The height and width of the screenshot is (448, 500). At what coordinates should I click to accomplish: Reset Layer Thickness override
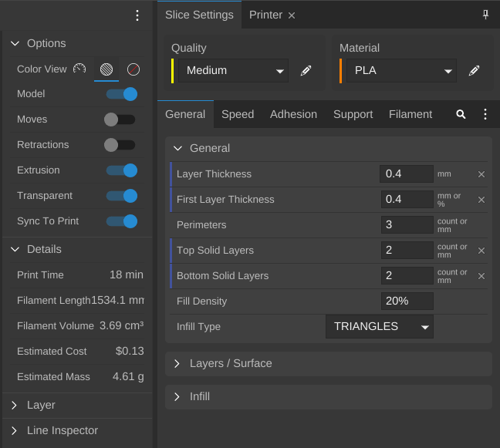point(481,174)
